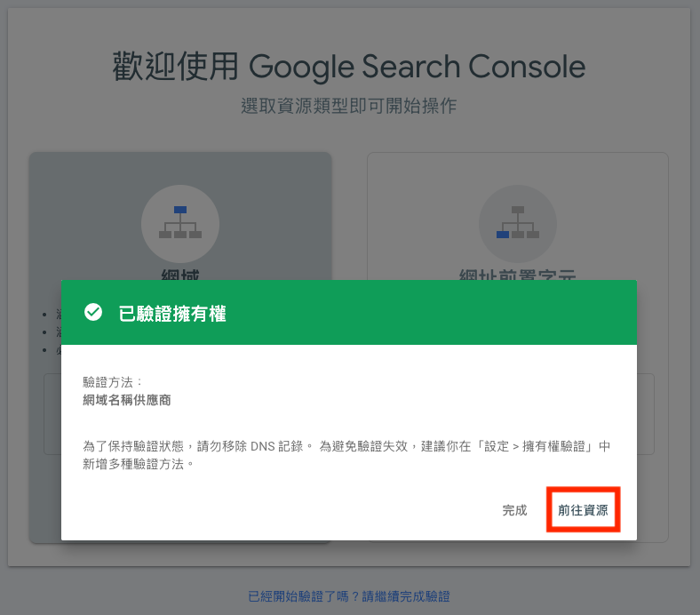Click the 已驗證擁有權 dialog title
Viewport: 700px width, 615px height.
[172, 314]
